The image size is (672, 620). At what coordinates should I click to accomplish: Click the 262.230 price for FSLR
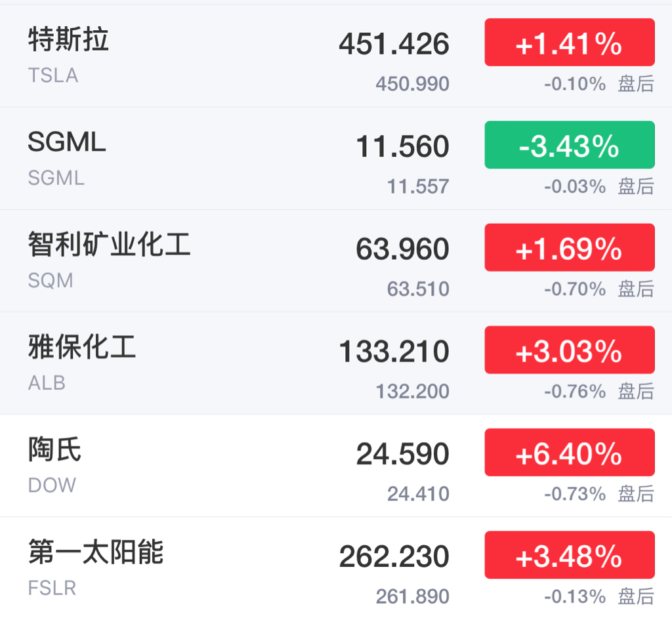[x=394, y=556]
